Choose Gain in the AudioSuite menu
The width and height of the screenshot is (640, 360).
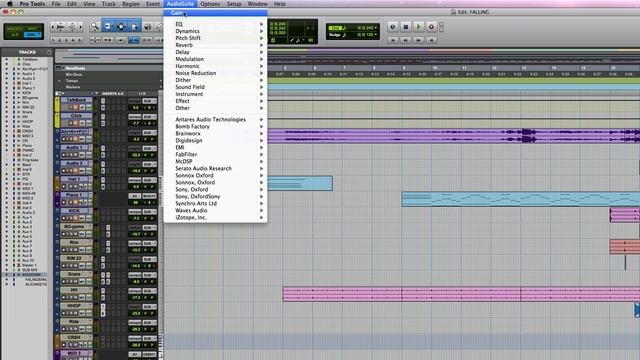216,13
